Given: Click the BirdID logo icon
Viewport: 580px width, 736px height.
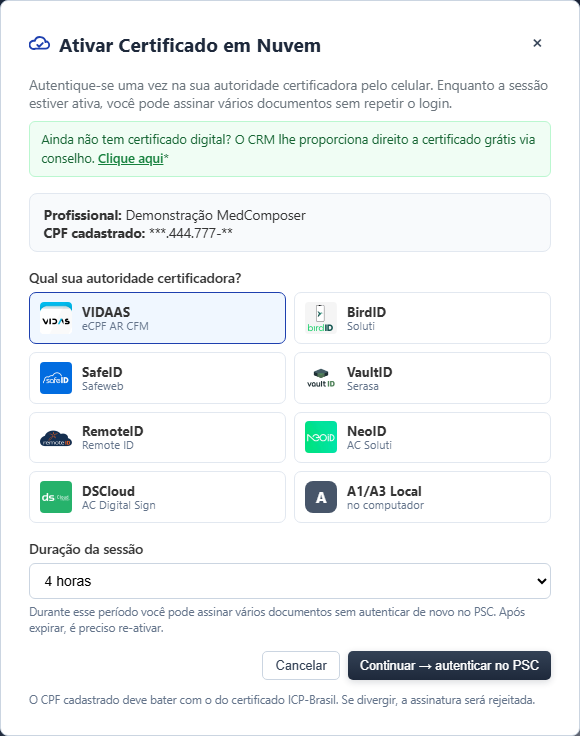Looking at the screenshot, I should click(321, 318).
